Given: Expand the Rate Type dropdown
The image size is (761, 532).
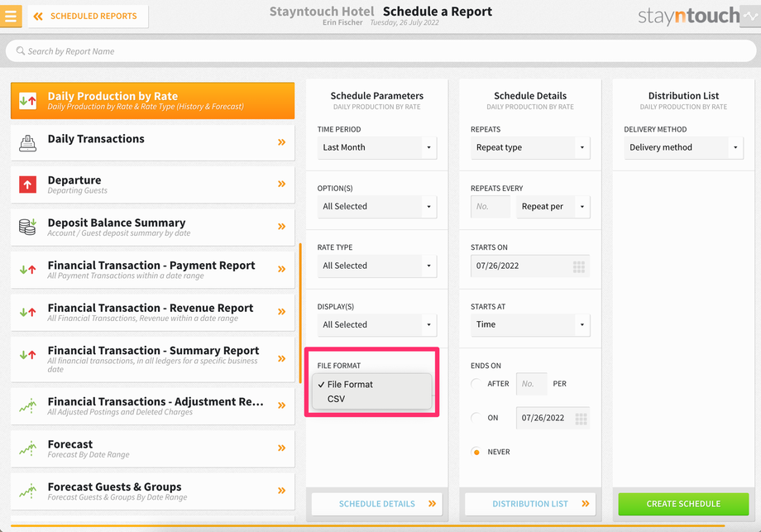Looking at the screenshot, I should click(376, 266).
